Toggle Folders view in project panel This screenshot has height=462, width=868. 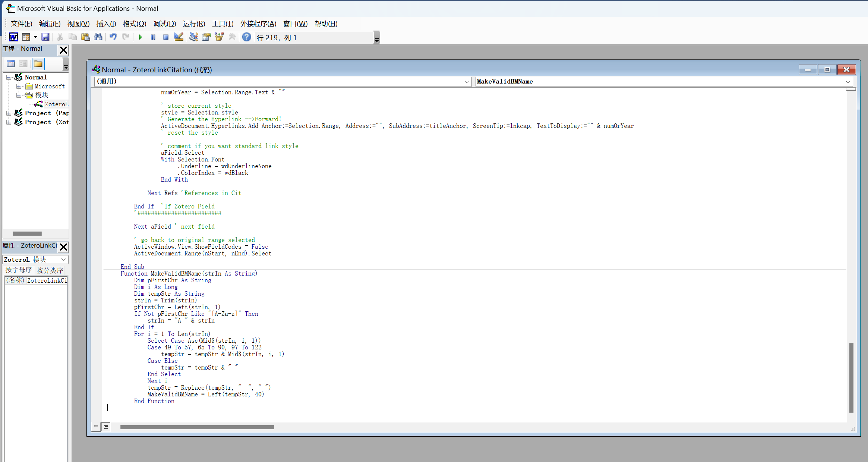38,64
